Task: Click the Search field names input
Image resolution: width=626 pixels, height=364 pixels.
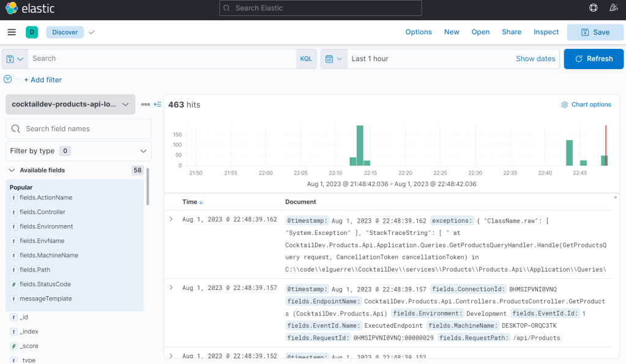Action: click(78, 129)
